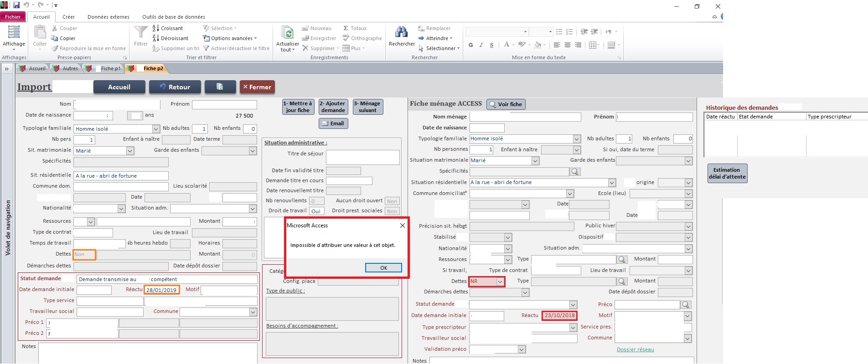Viewport: 868px width, 364px height.
Task: Click the Filtrer funnel icon
Action: [140, 32]
